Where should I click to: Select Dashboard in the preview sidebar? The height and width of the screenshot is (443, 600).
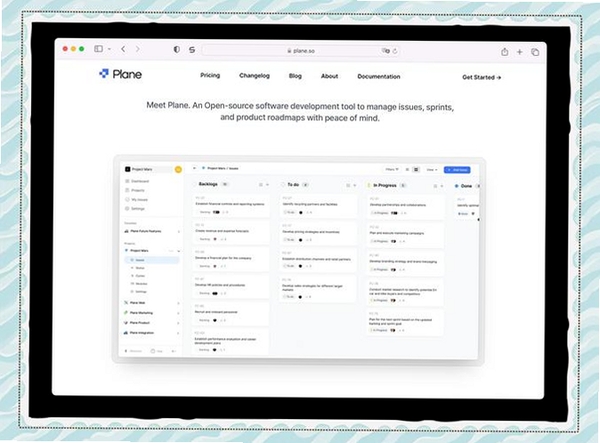pos(137,181)
